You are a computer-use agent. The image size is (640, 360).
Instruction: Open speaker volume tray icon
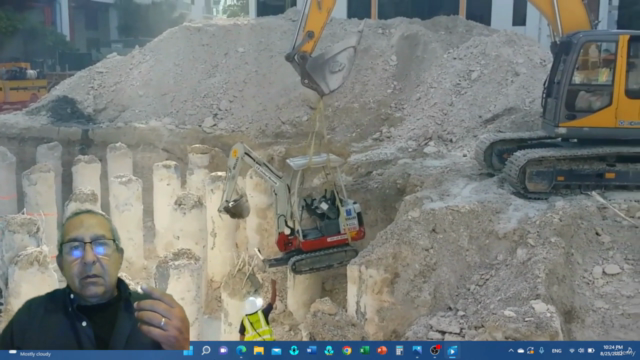581,351
